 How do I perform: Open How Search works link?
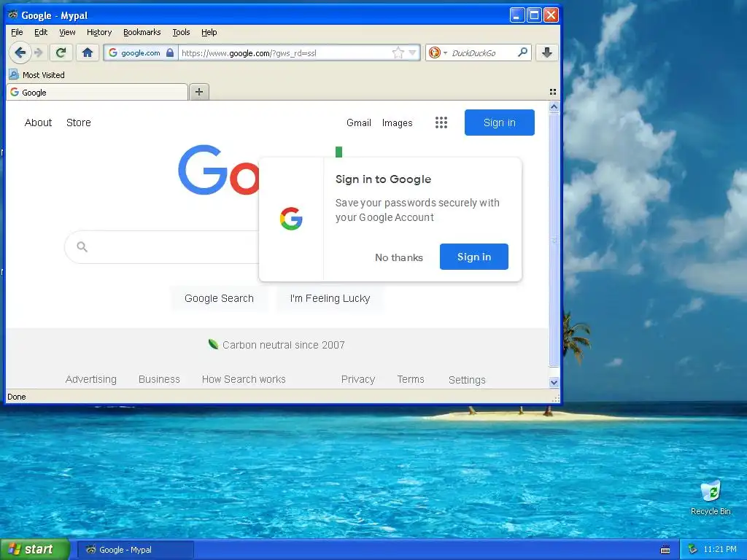244,379
